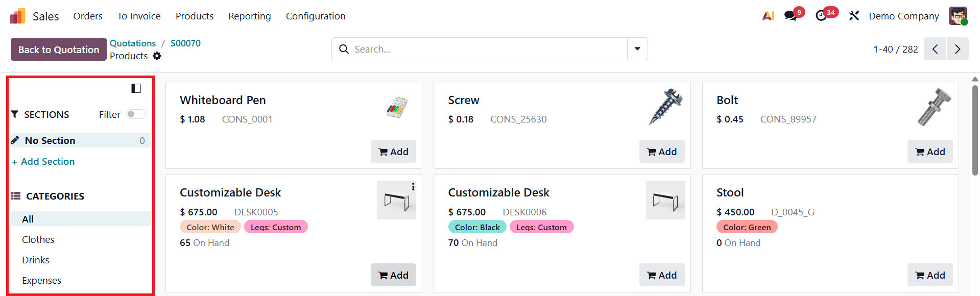The image size is (980, 296).
Task: Open the Quotations breadcrumb link
Action: click(x=132, y=43)
